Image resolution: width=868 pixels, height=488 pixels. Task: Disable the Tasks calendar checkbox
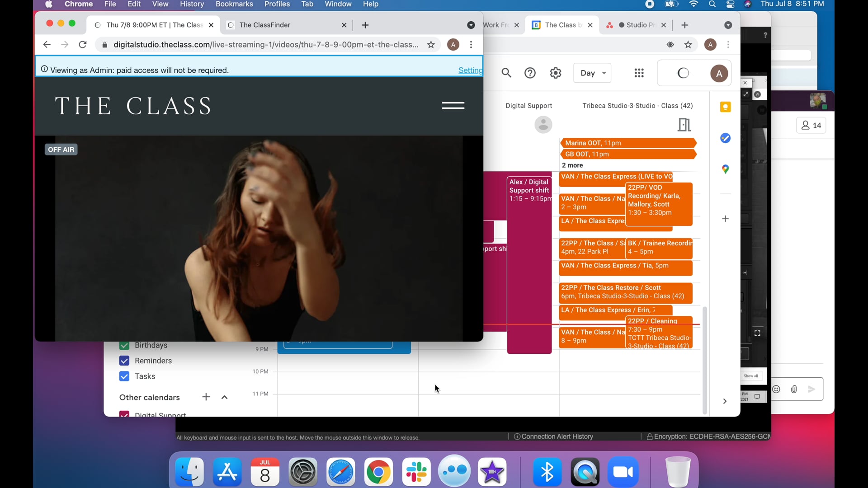124,376
